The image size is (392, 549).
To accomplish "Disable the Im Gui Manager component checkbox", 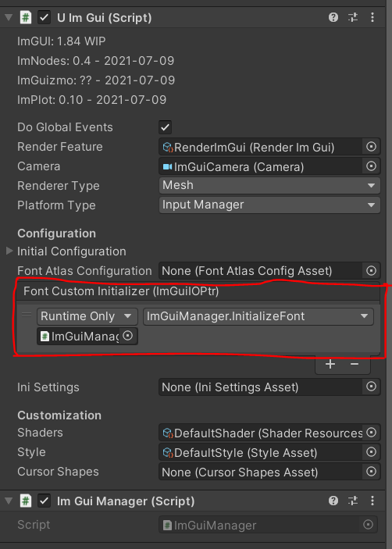I will (x=44, y=501).
